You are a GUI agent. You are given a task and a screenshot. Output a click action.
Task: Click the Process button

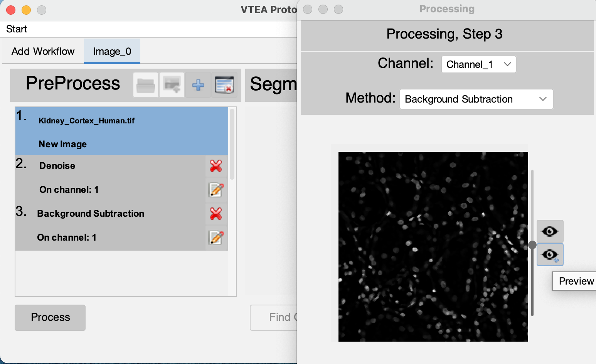click(50, 317)
